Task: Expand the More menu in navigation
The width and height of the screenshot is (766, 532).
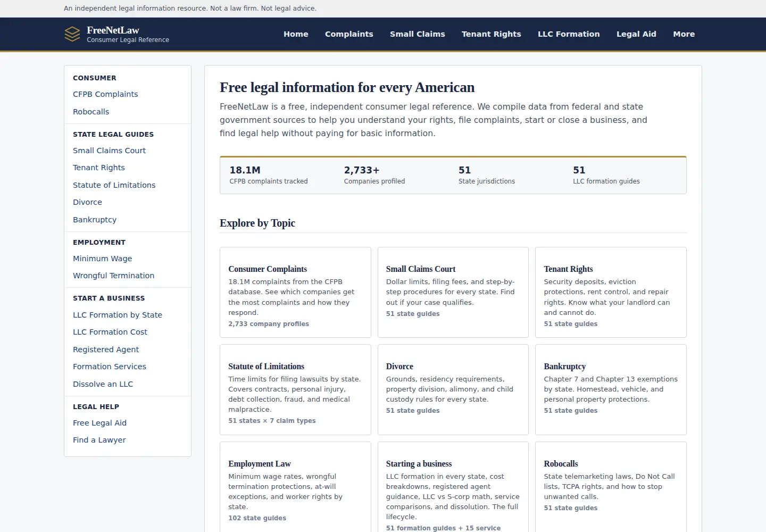Action: [x=684, y=34]
